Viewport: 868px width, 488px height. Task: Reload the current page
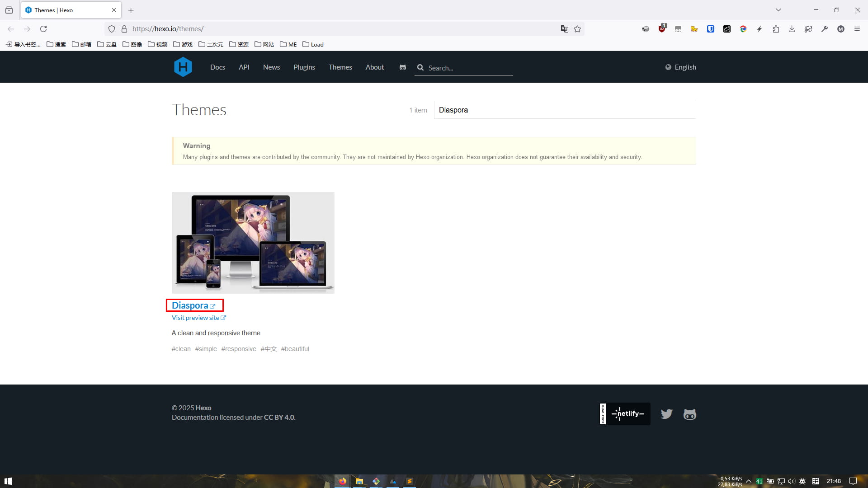tap(43, 29)
